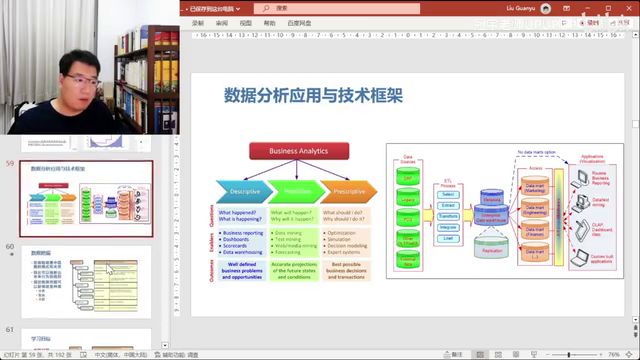Select the Business Analytics red box
Image resolution: width=640 pixels, height=360 pixels.
coord(299,151)
